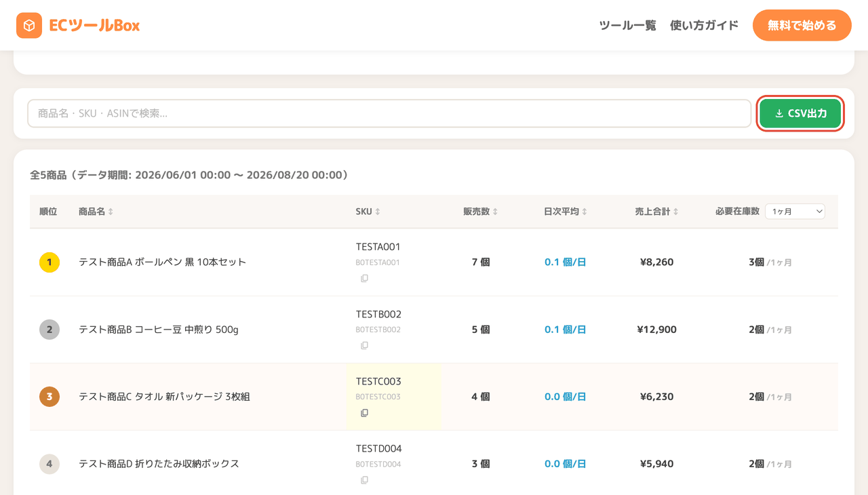Click the ECツールBox brand name link

tap(94, 26)
